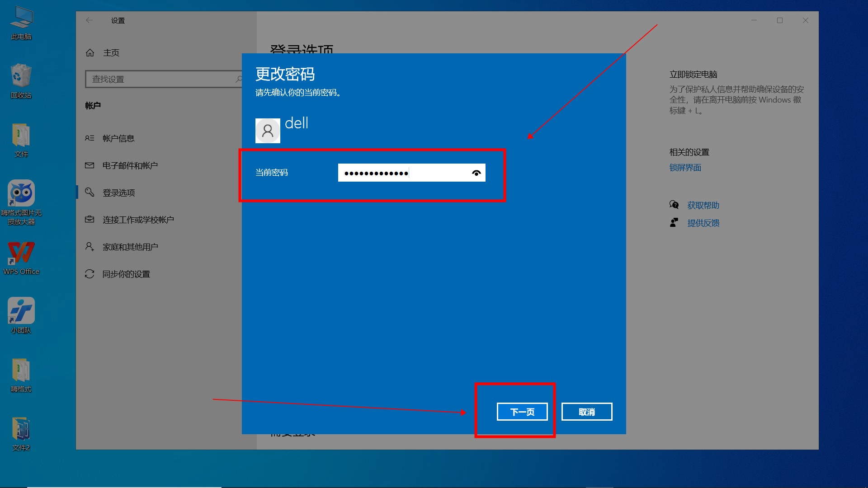Click the 锁屏界面 link
This screenshot has width=868, height=488.
pyautogui.click(x=685, y=168)
